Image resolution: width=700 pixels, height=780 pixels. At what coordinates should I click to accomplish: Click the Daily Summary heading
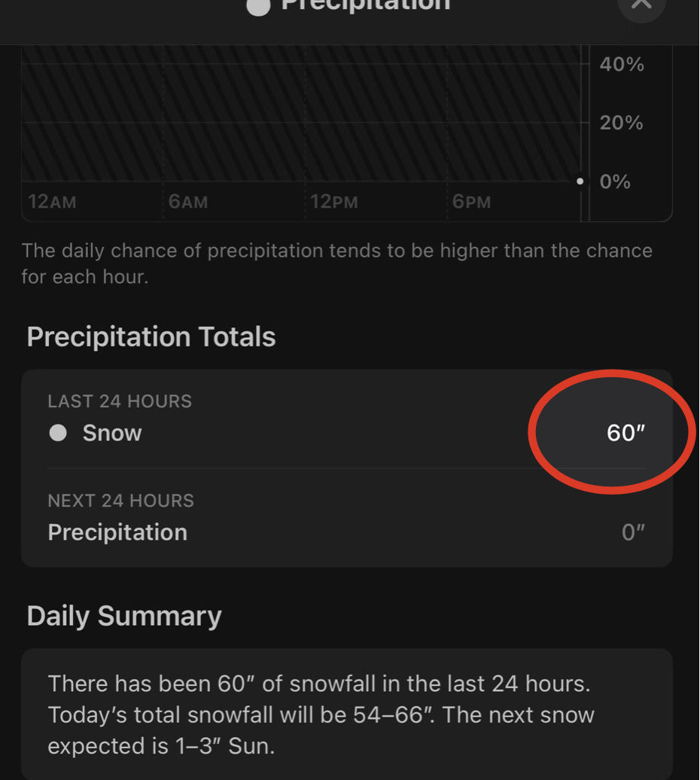point(124,616)
